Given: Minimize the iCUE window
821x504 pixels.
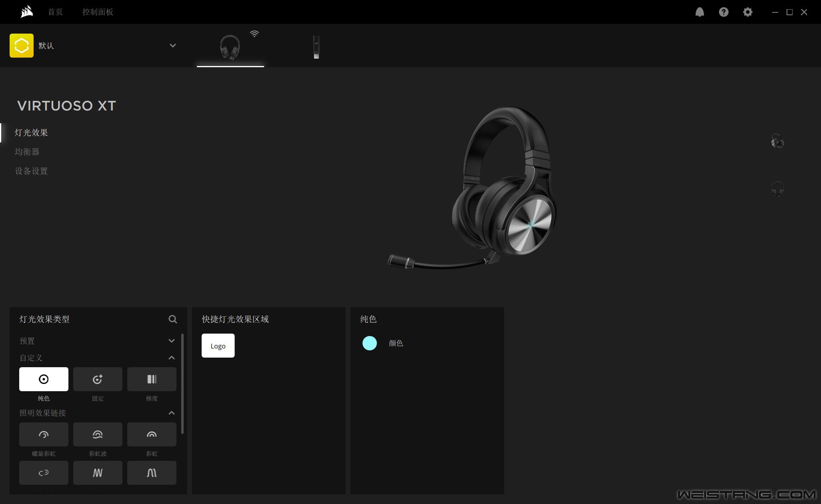Looking at the screenshot, I should (x=775, y=12).
